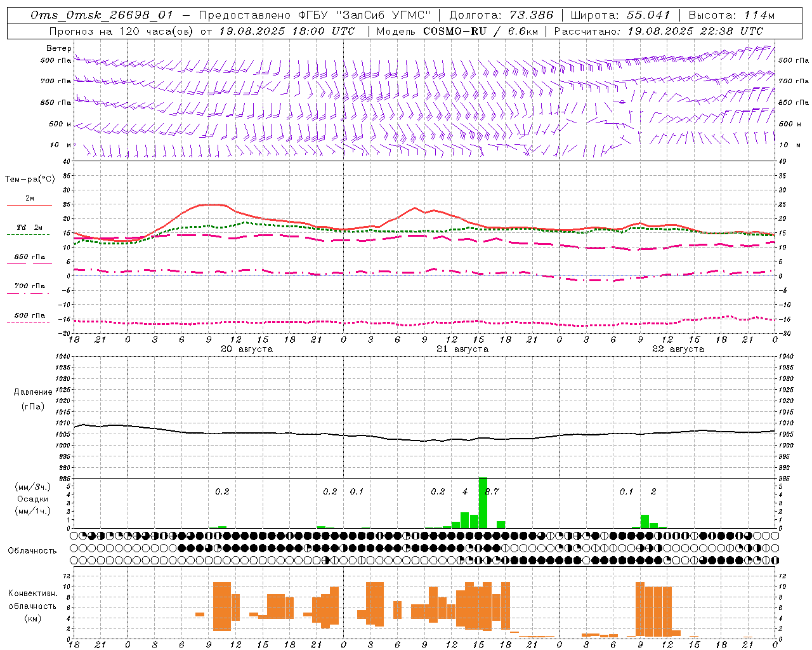Image resolution: width=812 pixels, height=650 pixels.
Task: Click the "20 августа" date label
Action: pyautogui.click(x=247, y=349)
